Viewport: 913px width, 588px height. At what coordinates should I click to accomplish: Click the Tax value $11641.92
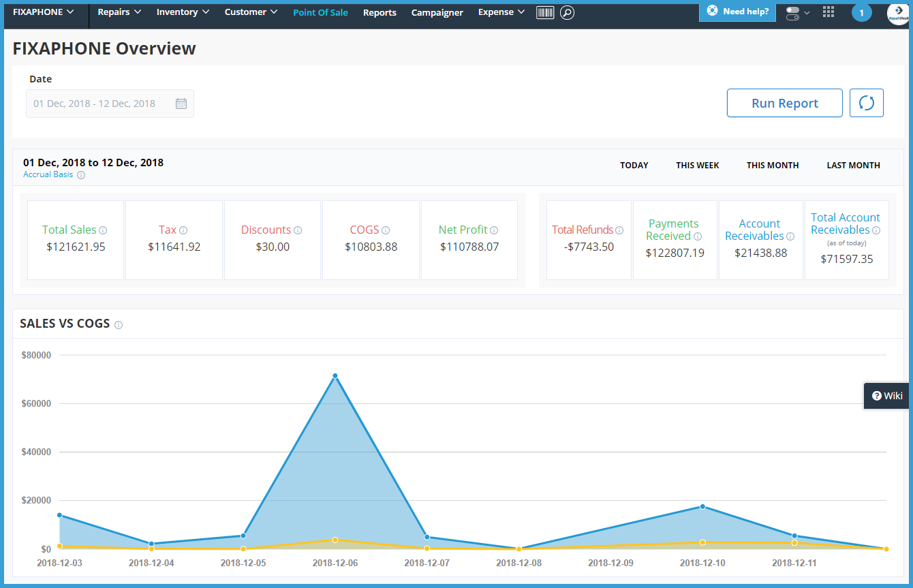pos(174,247)
